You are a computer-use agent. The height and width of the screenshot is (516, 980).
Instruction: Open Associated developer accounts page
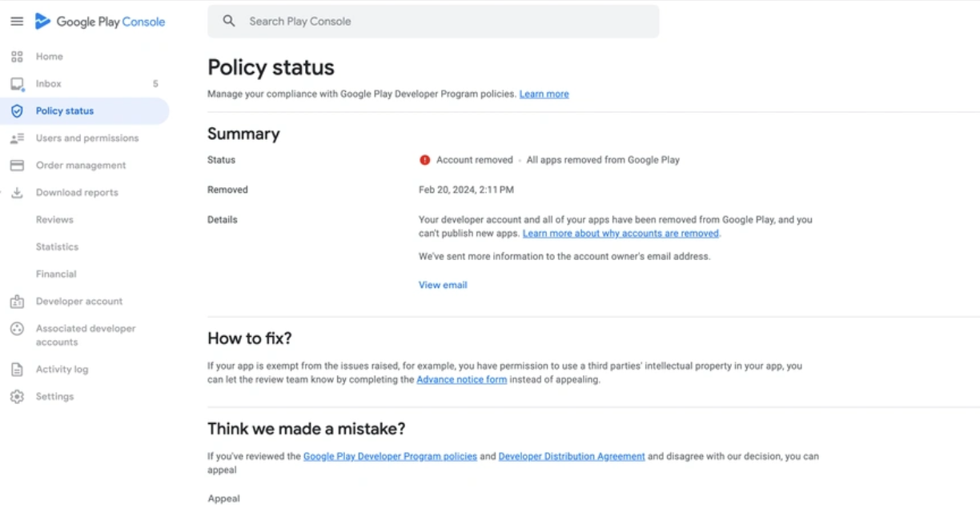(x=85, y=335)
